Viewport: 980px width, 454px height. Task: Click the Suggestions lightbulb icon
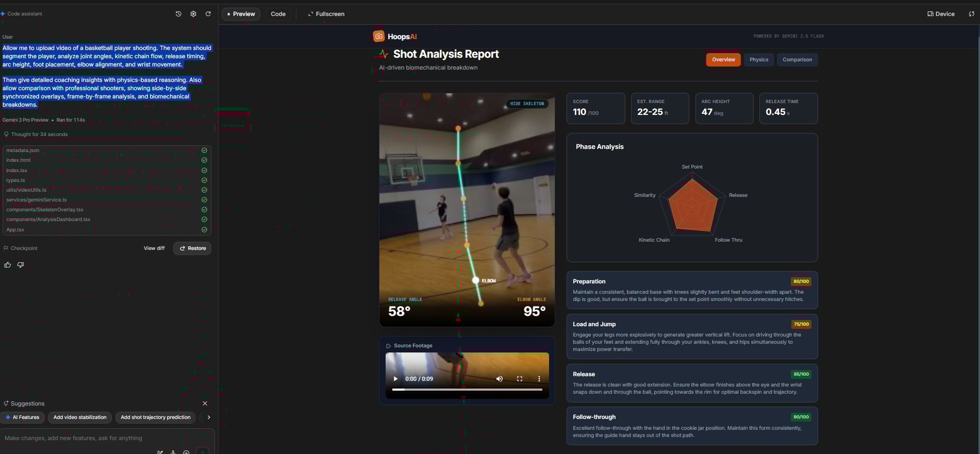pos(6,403)
